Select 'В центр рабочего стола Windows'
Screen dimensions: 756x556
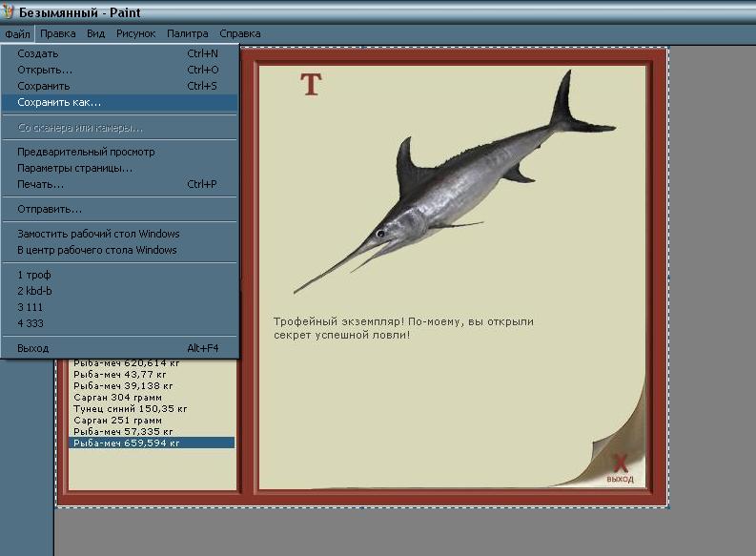point(119,250)
